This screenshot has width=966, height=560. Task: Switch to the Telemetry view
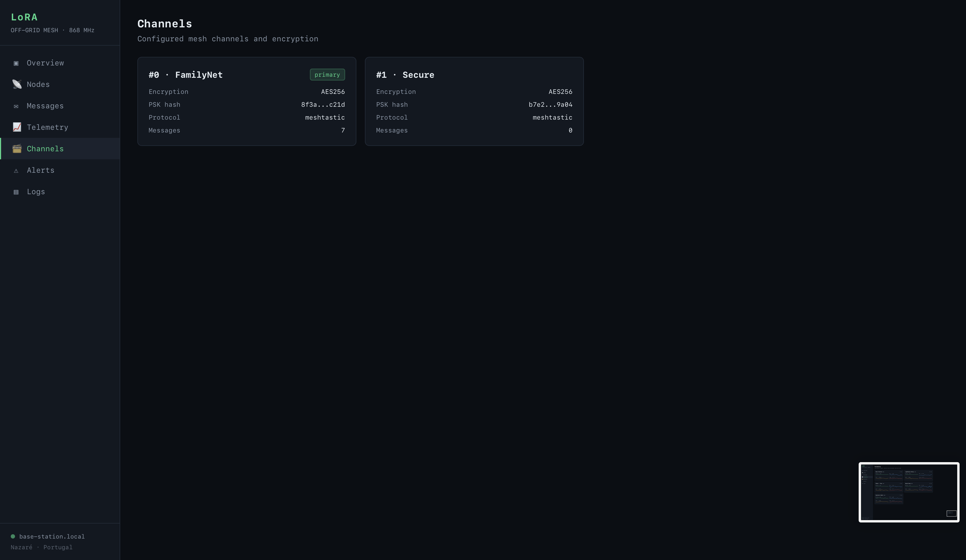(x=60, y=127)
